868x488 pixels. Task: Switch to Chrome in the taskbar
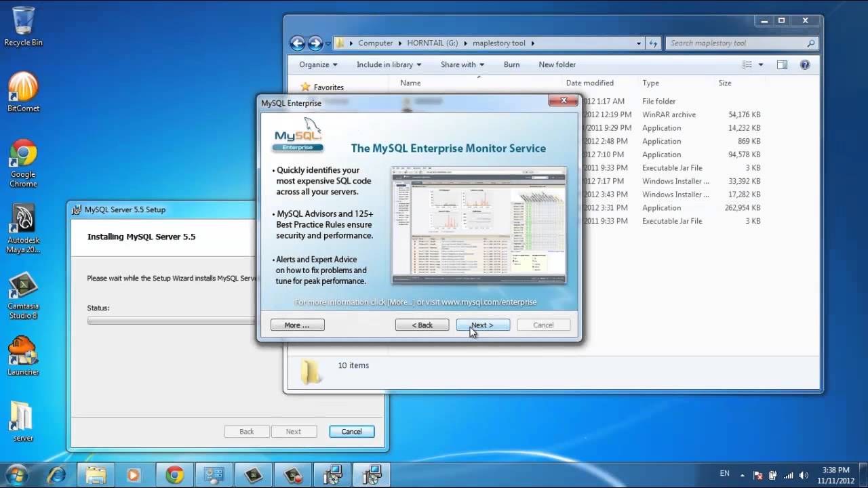pyautogui.click(x=174, y=475)
